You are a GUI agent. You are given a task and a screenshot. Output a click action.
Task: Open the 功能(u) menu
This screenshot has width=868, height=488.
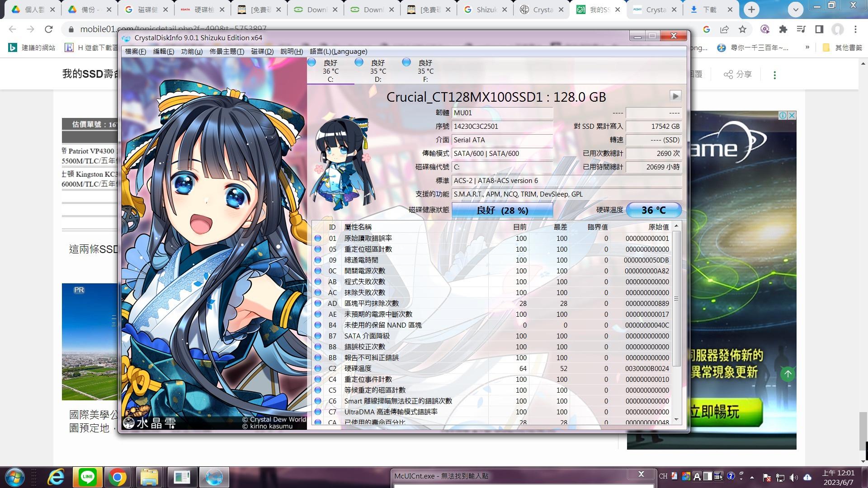192,52
